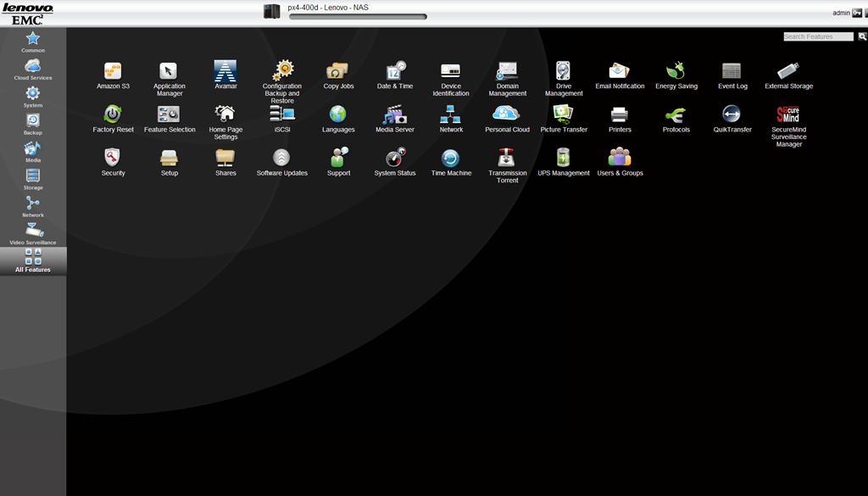Open the Storage sidebar category

click(33, 177)
